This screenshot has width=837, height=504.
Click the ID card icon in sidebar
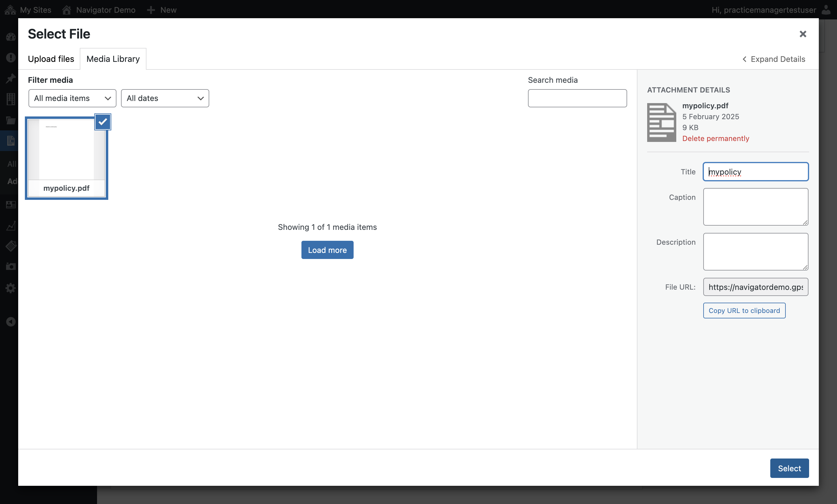[11, 204]
